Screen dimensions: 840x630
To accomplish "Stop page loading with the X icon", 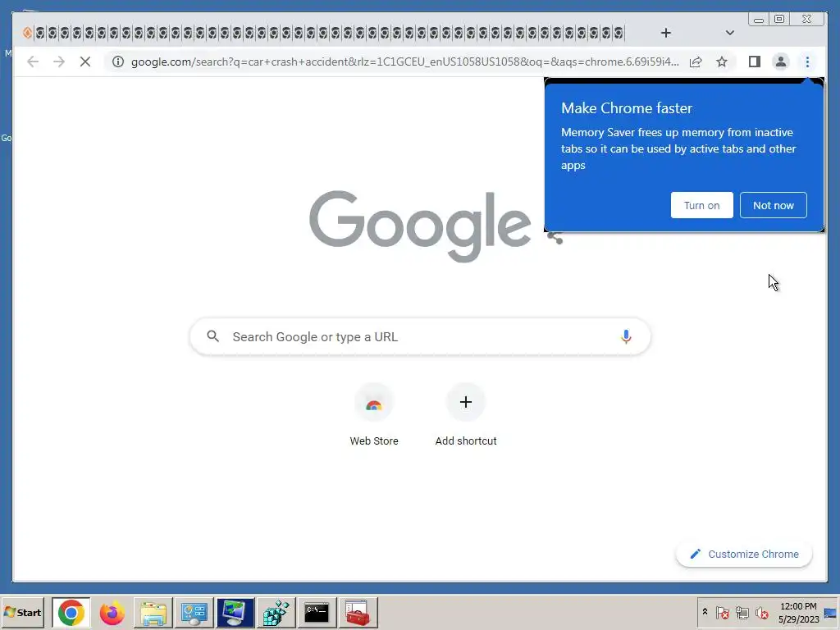I will tap(84, 62).
